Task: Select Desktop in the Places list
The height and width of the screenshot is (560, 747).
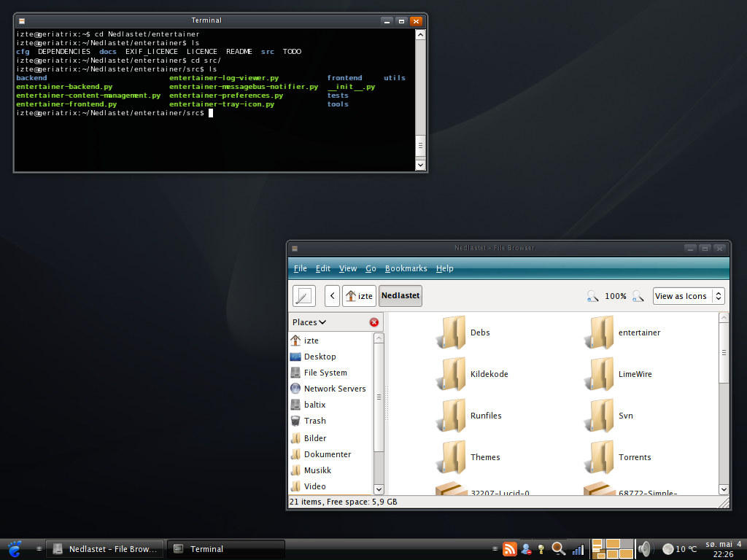Action: [x=330, y=357]
